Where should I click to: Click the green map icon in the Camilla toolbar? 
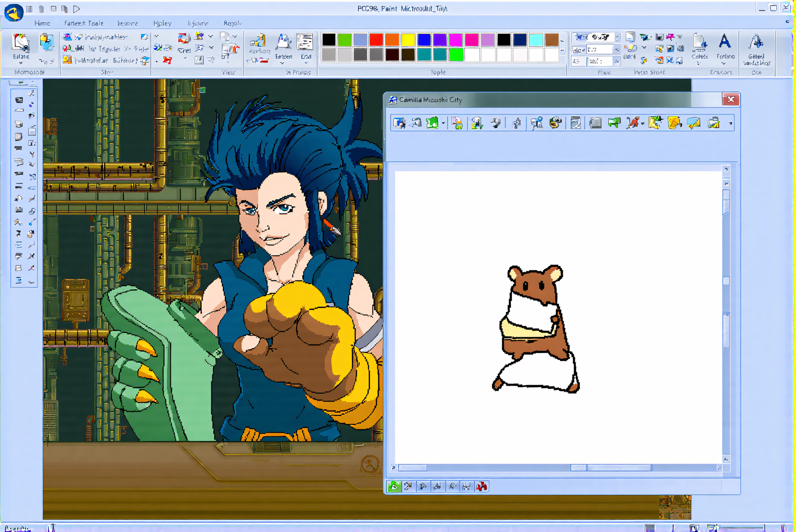432,123
